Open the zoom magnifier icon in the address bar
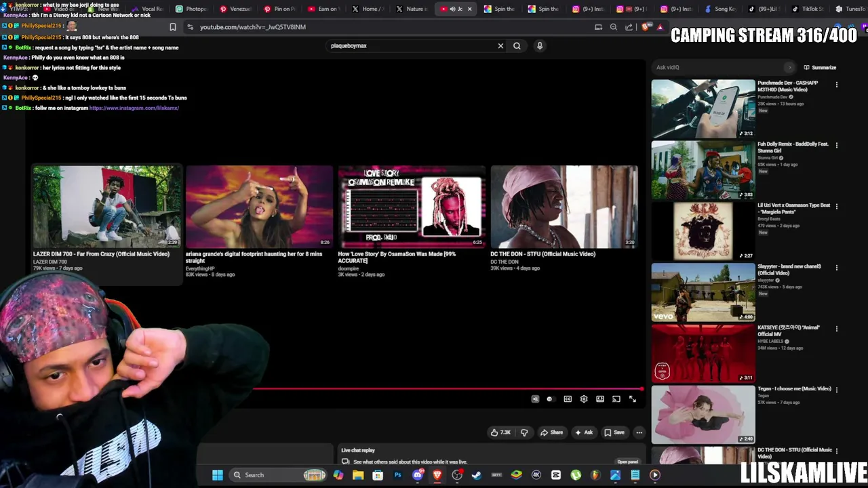 [614, 27]
